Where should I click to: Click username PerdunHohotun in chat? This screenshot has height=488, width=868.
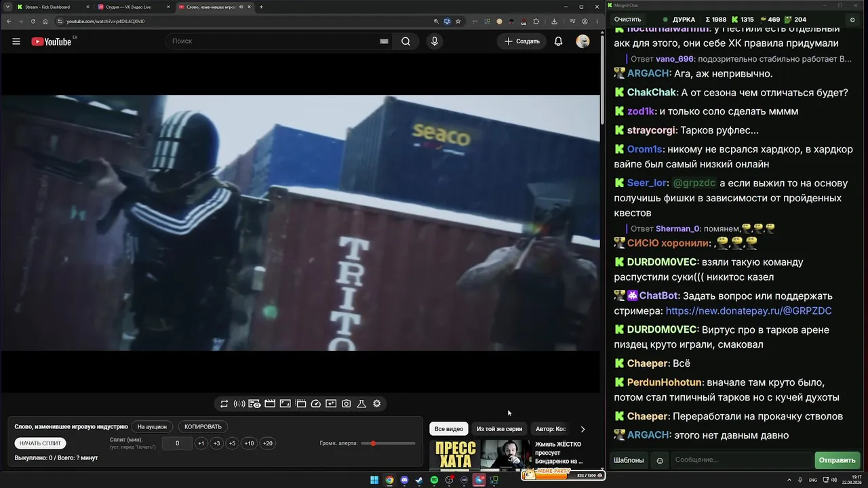pyautogui.click(x=665, y=383)
